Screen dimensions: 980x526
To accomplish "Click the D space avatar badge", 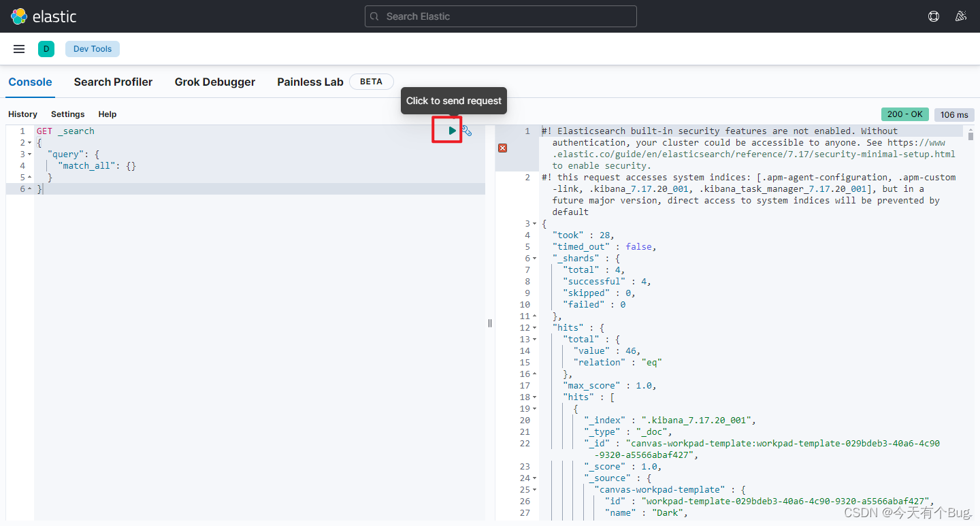I will tap(46, 48).
